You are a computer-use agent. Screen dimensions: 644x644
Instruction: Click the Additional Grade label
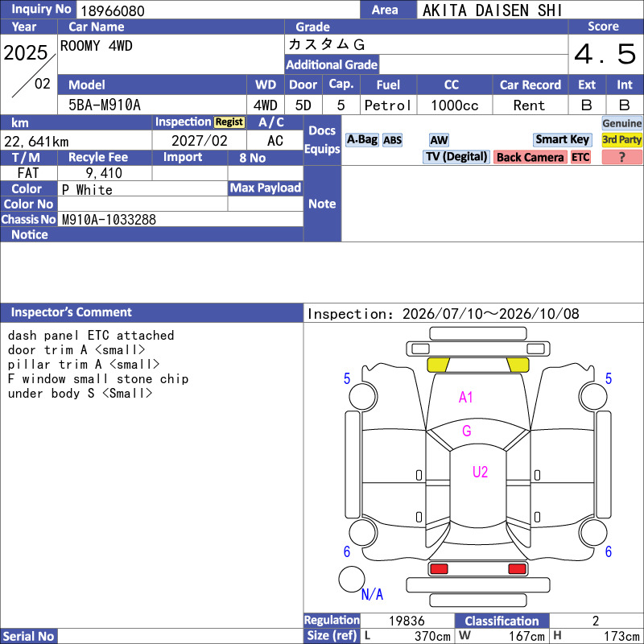coord(332,64)
